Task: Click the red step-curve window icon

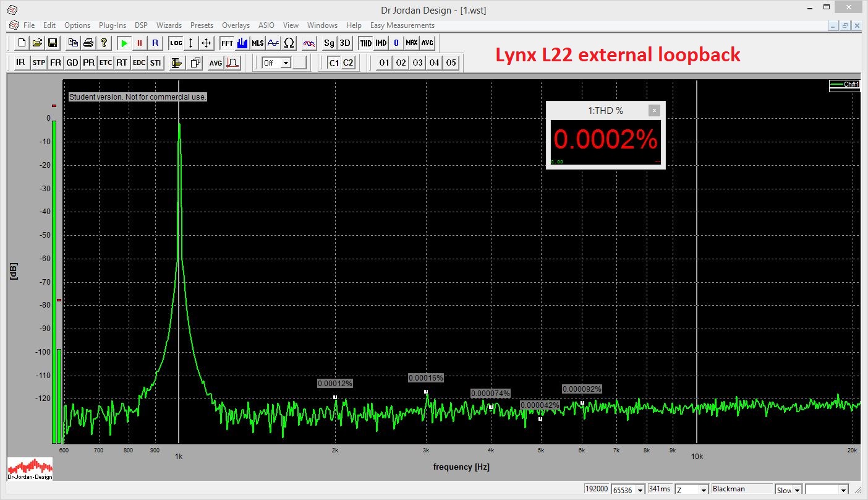Action: tap(233, 62)
